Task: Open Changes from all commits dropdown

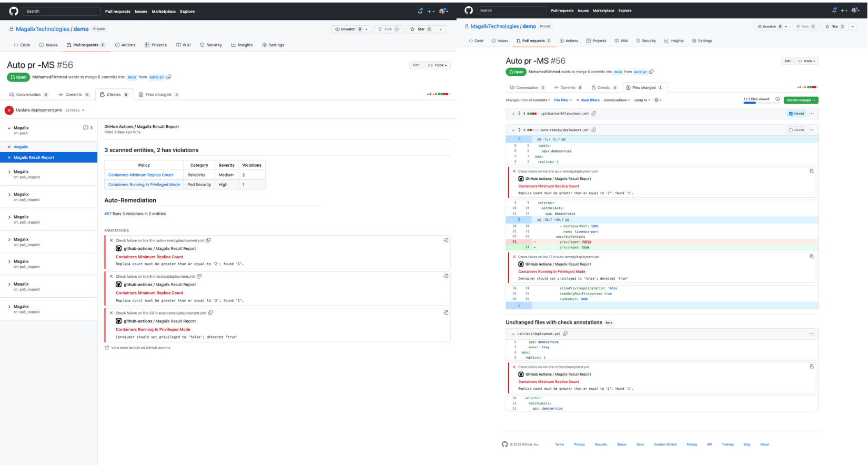Action: (528, 100)
